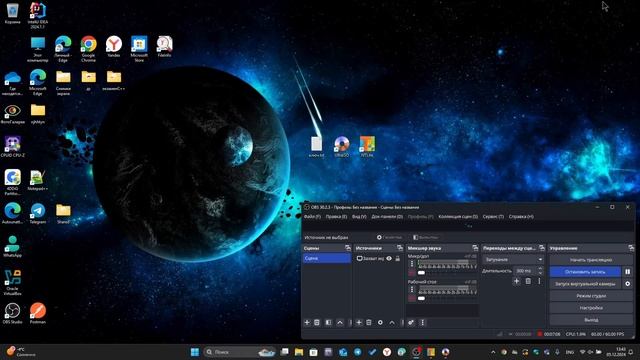Select the Telegram desktop shortcut

[x=38, y=213]
